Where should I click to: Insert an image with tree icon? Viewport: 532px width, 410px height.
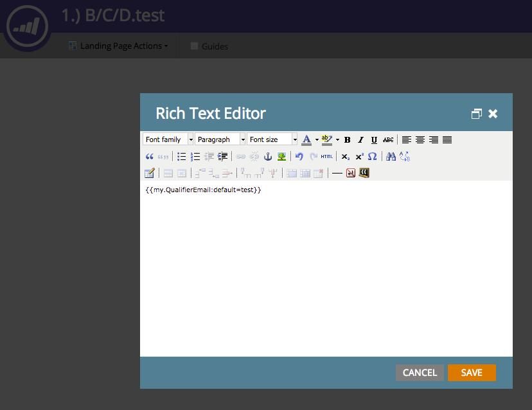click(x=281, y=156)
